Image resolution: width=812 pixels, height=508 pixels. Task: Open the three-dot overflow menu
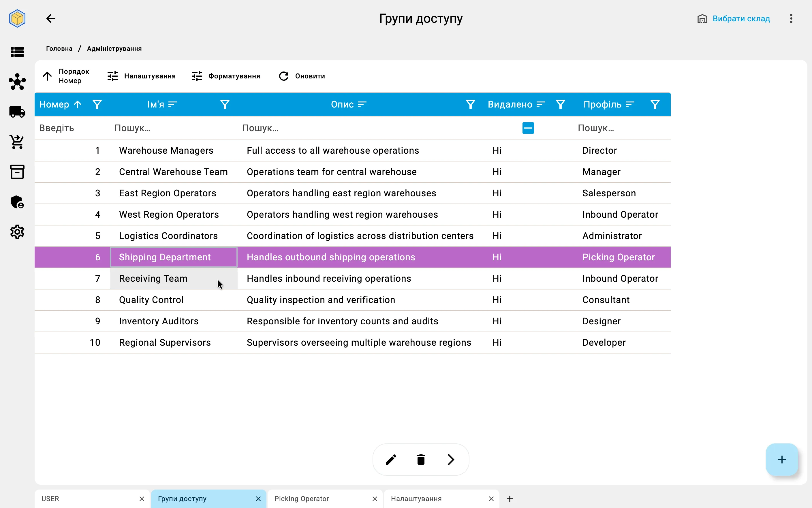click(x=791, y=18)
